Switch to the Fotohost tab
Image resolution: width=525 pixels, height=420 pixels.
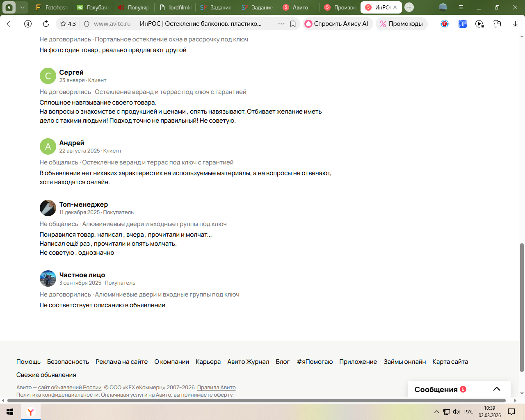pyautogui.click(x=52, y=7)
